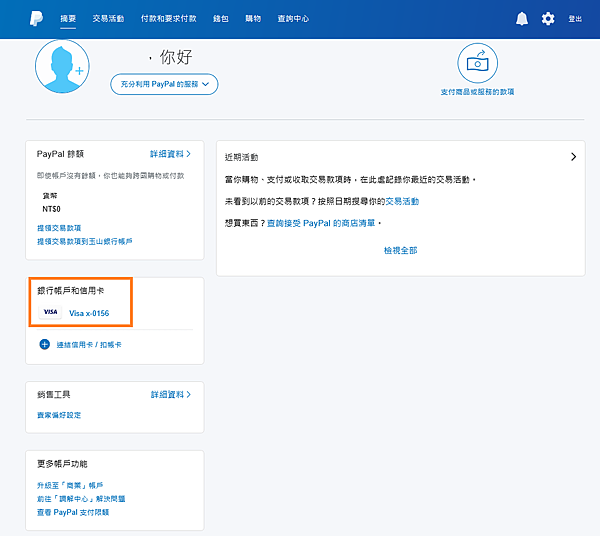Open the 交易活動 menu item
The width and height of the screenshot is (600, 536).
[x=108, y=18]
